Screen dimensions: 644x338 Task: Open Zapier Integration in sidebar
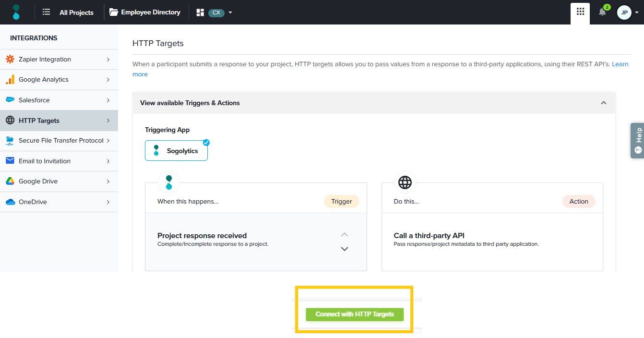pos(59,60)
